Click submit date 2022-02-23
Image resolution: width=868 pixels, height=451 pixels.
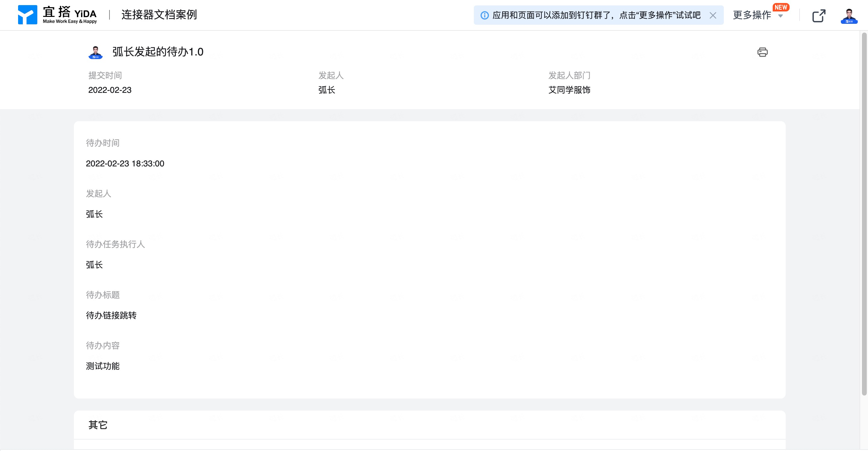tap(110, 90)
